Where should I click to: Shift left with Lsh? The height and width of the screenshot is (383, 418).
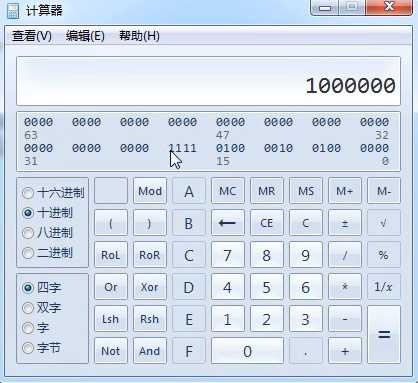tap(111, 319)
